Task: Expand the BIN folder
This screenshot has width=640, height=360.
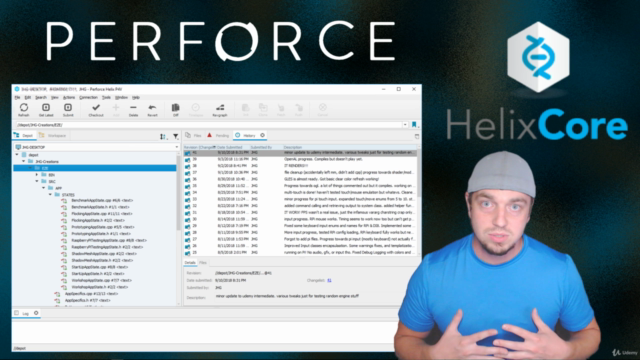Action: pos(37,175)
